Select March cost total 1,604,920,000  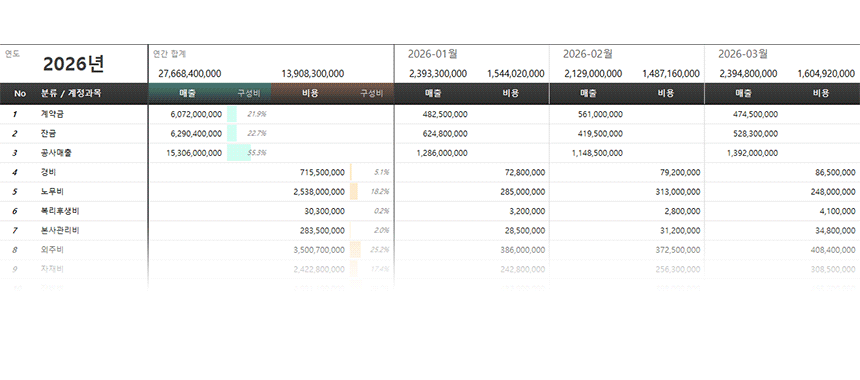(x=826, y=73)
